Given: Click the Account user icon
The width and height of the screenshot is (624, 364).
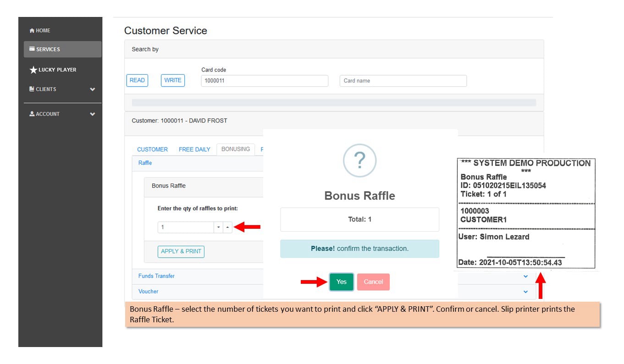Looking at the screenshot, I should (32, 114).
